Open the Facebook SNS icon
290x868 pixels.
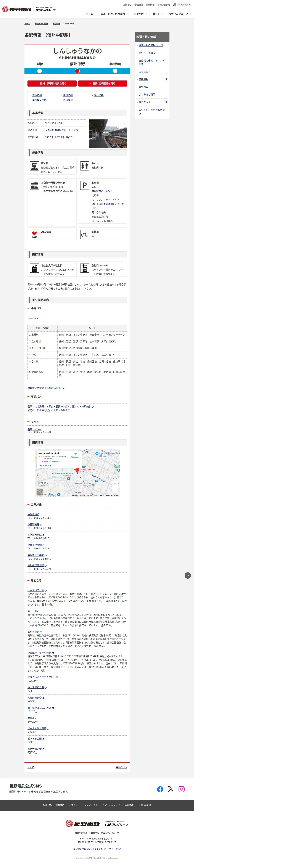(x=160, y=789)
